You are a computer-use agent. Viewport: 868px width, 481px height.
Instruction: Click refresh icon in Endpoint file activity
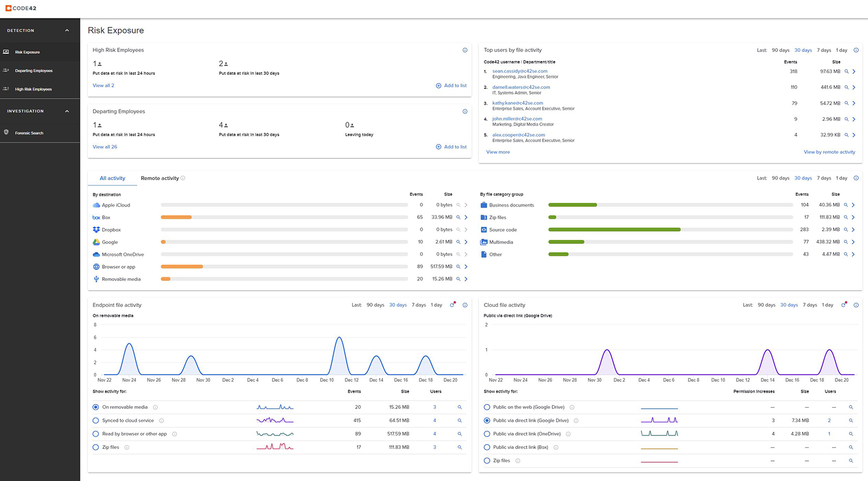coord(452,305)
